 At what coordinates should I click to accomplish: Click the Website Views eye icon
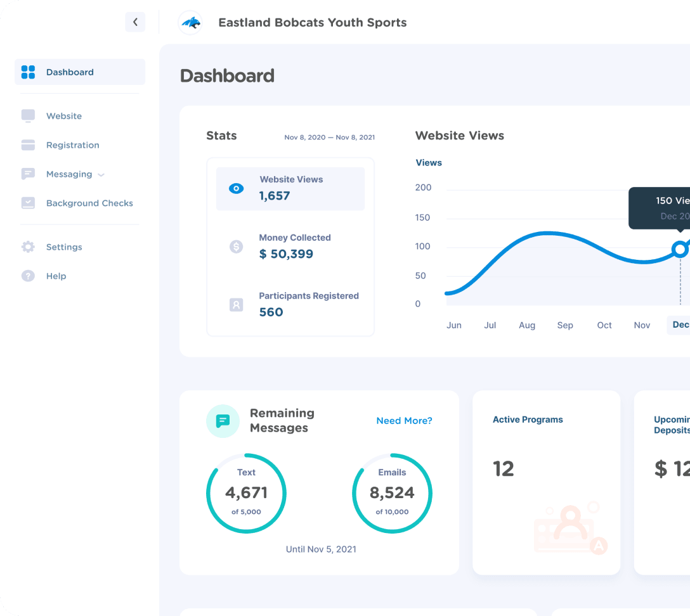point(236,188)
